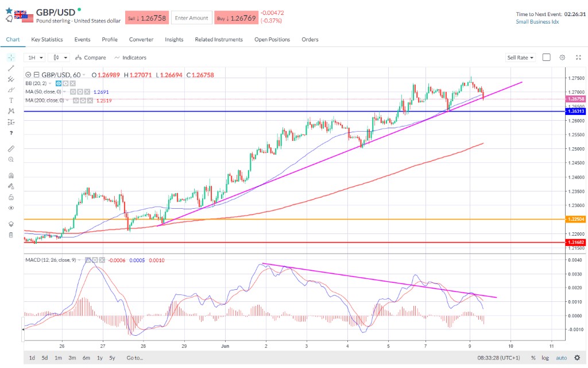Screen dimensions: 588x368
Task: Click the trash remove drawings icon
Action: pyautogui.click(x=11, y=235)
